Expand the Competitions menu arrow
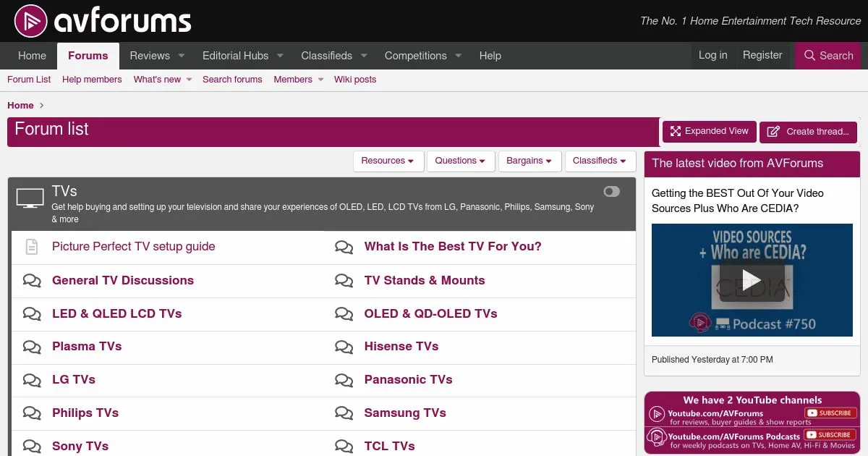This screenshot has height=456, width=868. [459, 56]
